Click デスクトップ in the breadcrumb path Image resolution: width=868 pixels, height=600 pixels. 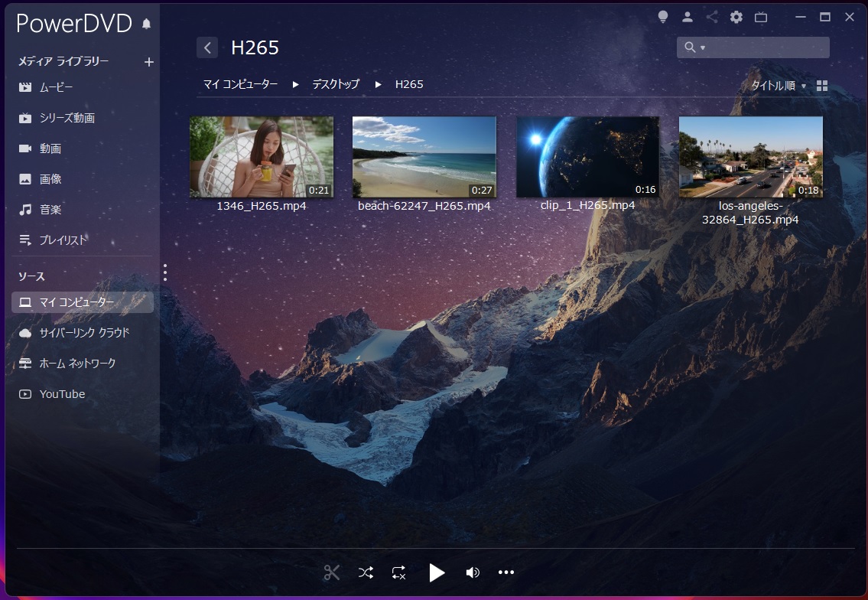coord(335,84)
